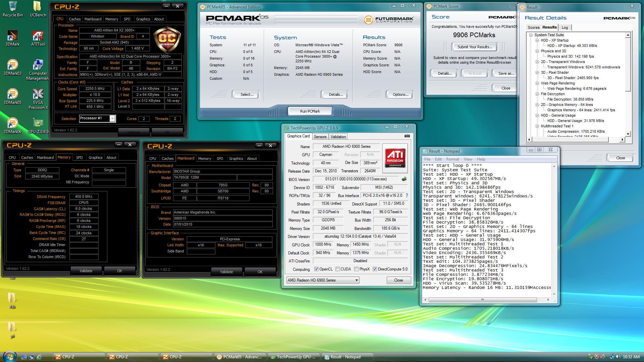Click the Bus Interface question mark icon
This screenshot has width=644, height=362.
pyautogui.click(x=407, y=195)
